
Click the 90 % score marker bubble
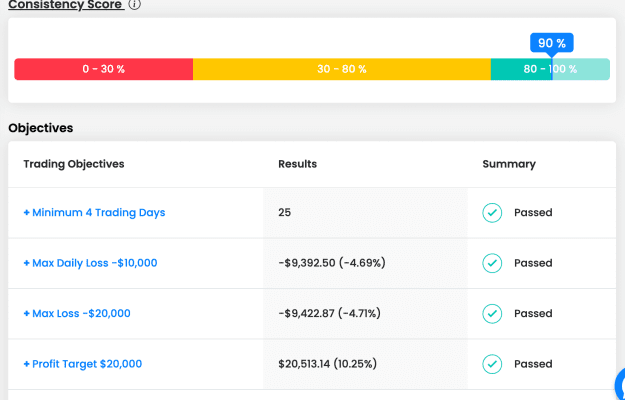tap(552, 43)
